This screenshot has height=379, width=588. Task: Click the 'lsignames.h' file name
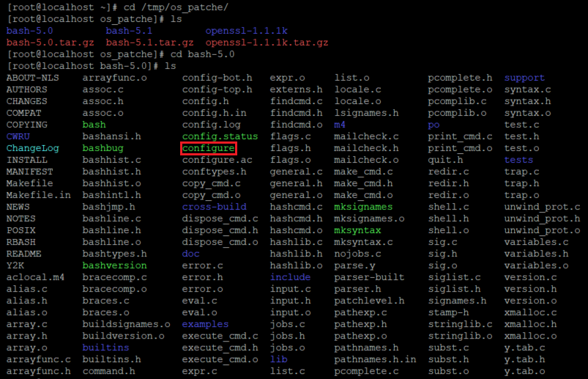(x=366, y=113)
